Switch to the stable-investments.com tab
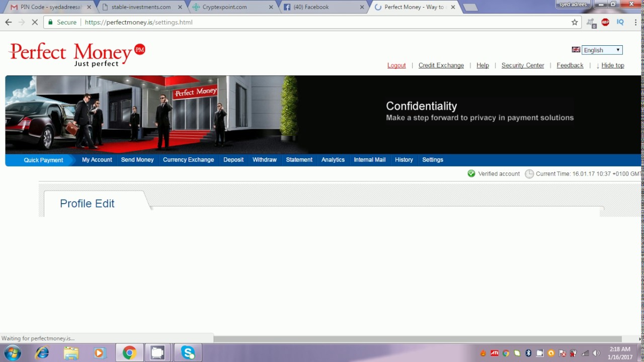Viewport: 644px width, 362px height. (141, 7)
